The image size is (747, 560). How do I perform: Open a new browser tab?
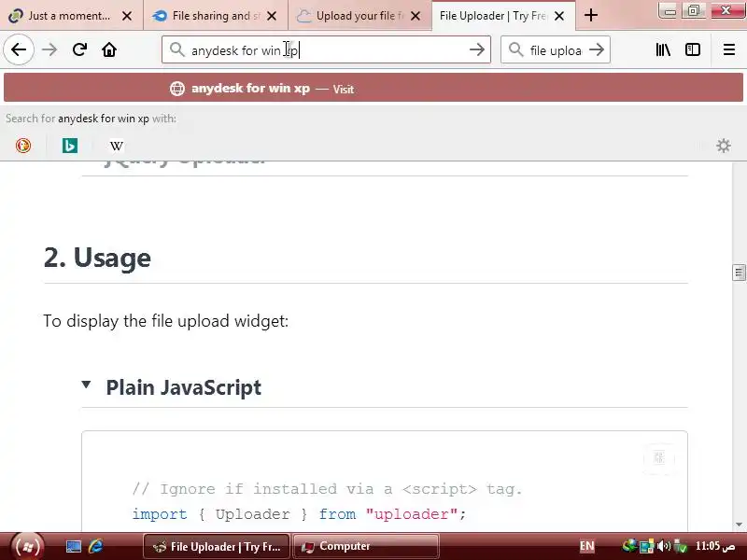591,15
